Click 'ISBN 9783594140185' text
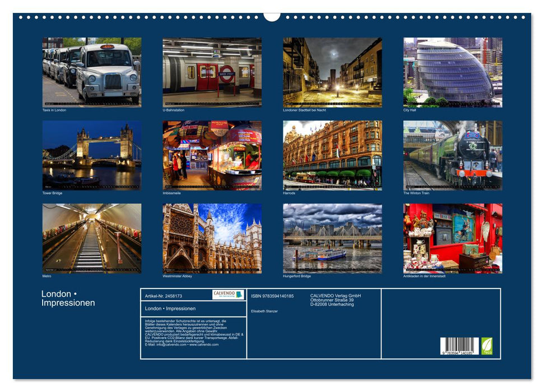The width and height of the screenshot is (544, 392). click(x=272, y=296)
